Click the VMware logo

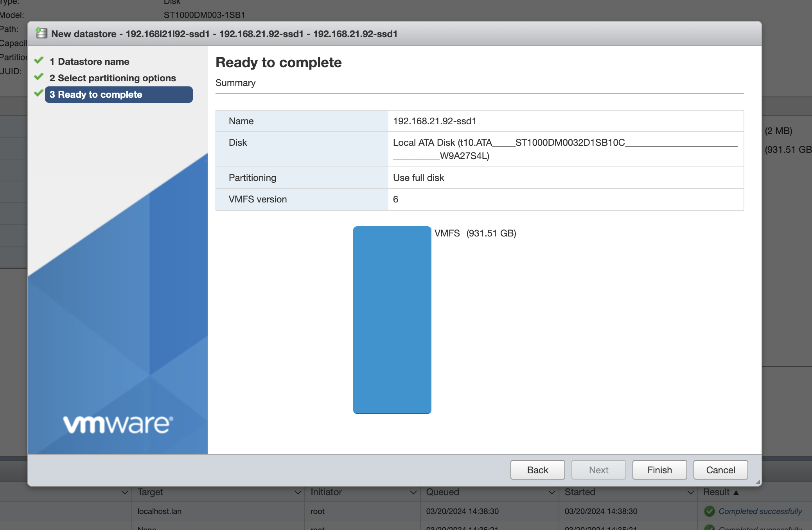(x=118, y=424)
